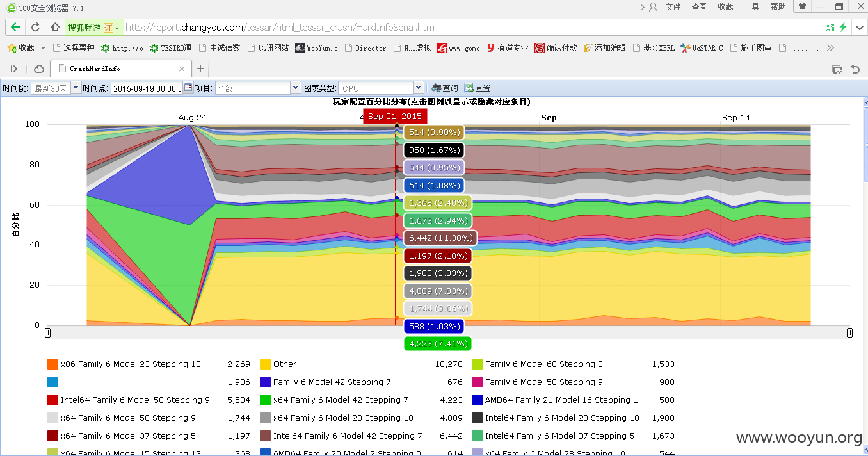Open the 选择票种 bookmark
This screenshot has height=456, width=868.
74,48
